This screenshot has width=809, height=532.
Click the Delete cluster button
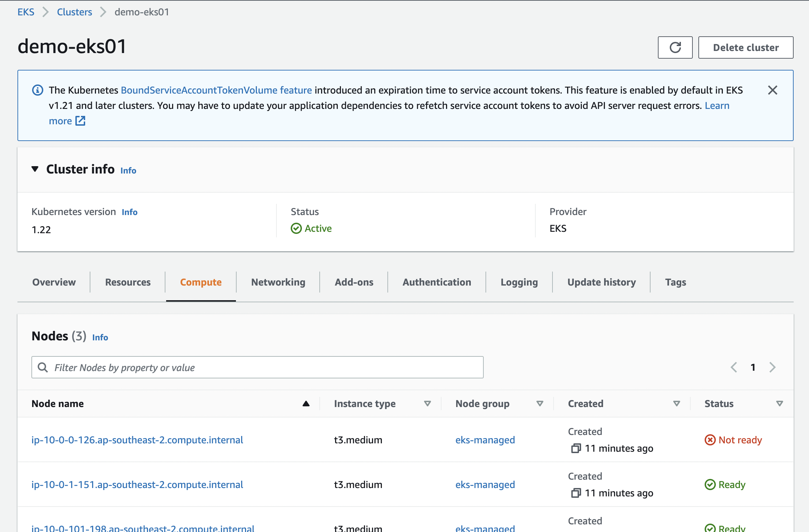[745, 47]
